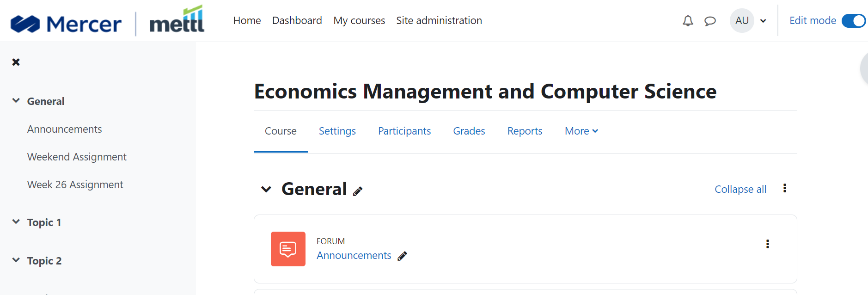868x295 pixels.
Task: Edit the General section title pencil
Action: [358, 191]
